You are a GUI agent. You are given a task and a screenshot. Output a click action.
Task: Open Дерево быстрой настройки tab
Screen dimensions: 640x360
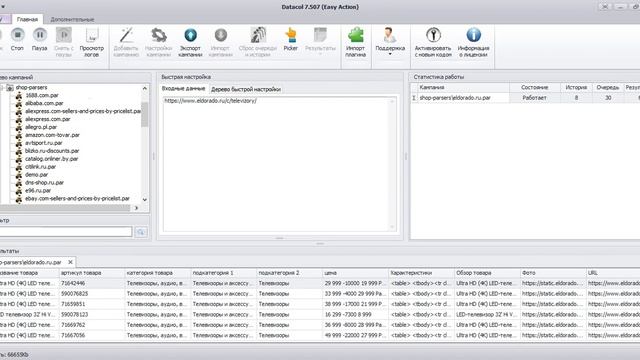[246, 89]
